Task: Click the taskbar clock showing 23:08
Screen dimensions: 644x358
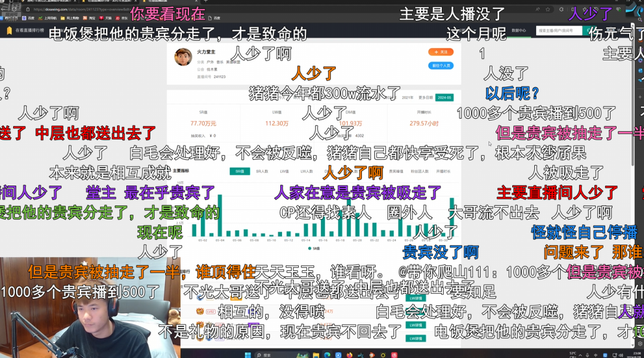Action: [638, 354]
